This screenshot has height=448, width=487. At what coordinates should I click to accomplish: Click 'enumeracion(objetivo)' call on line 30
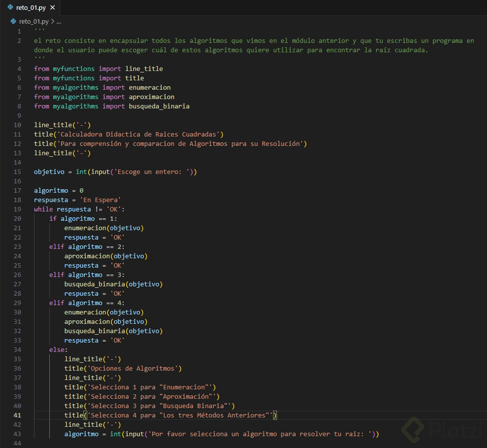104,312
